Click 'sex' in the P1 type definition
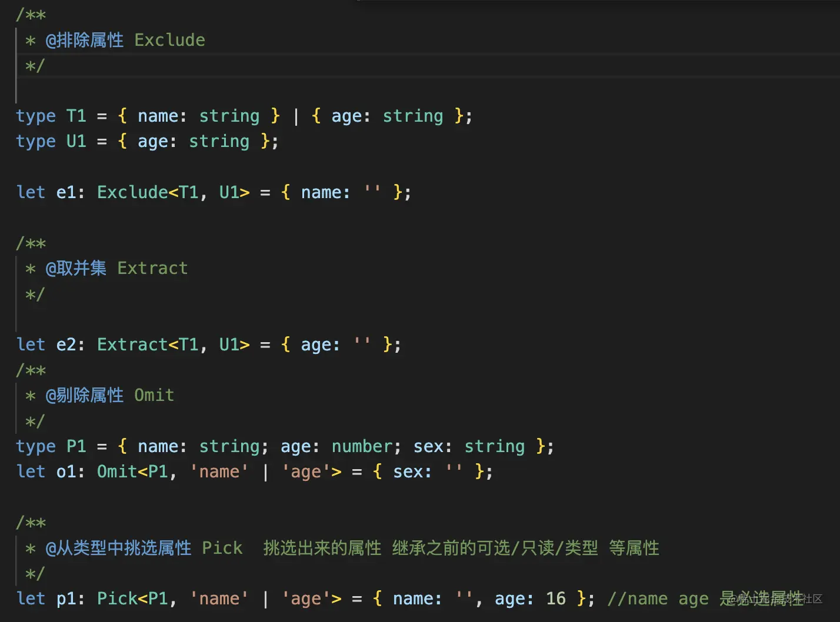 point(429,446)
